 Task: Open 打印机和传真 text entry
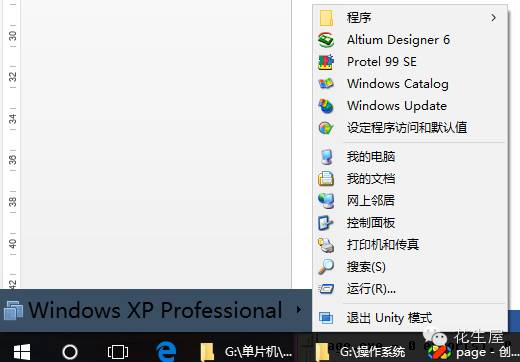click(x=383, y=245)
